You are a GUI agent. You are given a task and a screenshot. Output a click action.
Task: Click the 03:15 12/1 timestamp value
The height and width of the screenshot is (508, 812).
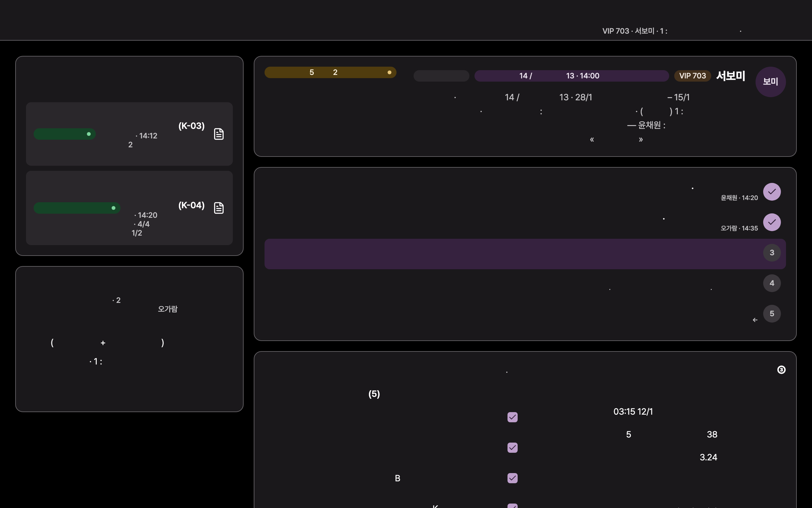click(x=633, y=411)
